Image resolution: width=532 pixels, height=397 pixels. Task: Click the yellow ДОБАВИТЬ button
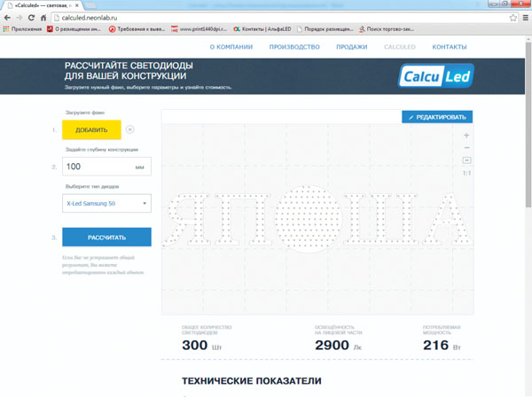click(x=91, y=130)
